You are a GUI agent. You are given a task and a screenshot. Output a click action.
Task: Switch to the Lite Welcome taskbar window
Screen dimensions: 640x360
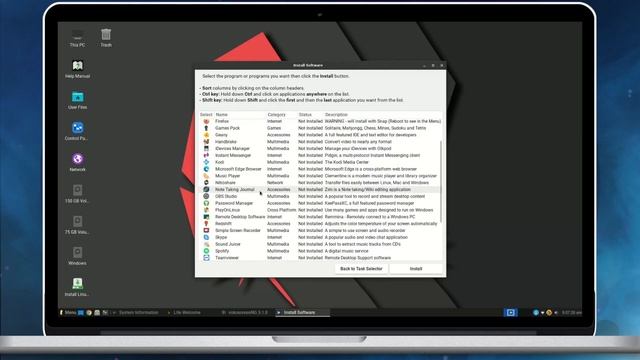(x=184, y=313)
